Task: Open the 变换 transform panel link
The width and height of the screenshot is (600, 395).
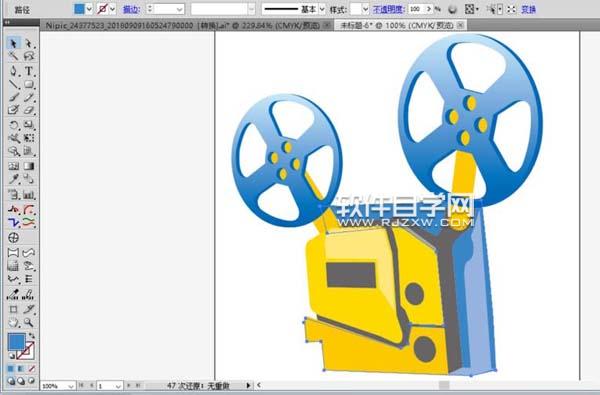Action: 528,9
